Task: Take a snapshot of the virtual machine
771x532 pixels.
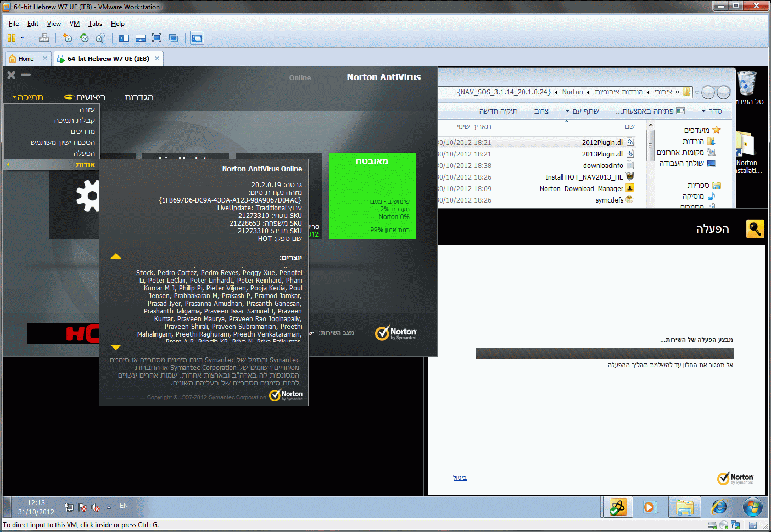Action: click(68, 38)
